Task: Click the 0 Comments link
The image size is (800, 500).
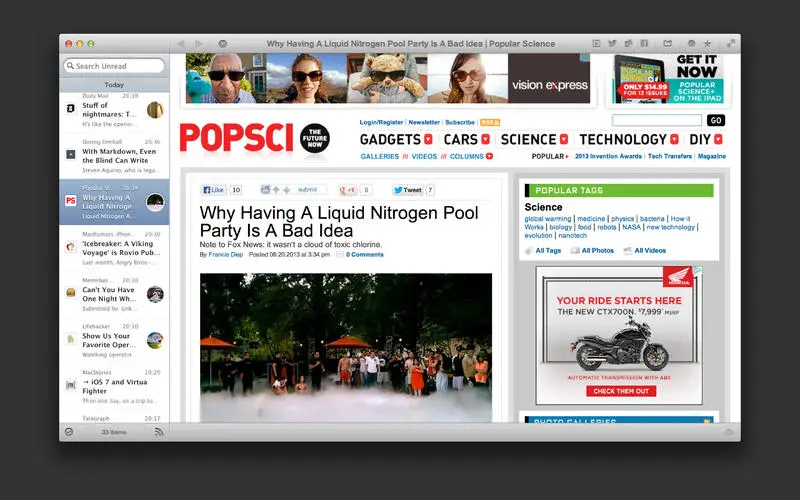Action: point(365,255)
